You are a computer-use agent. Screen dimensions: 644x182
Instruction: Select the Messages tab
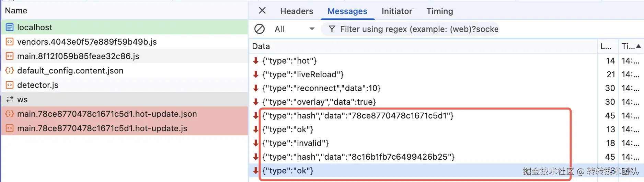pos(347,11)
